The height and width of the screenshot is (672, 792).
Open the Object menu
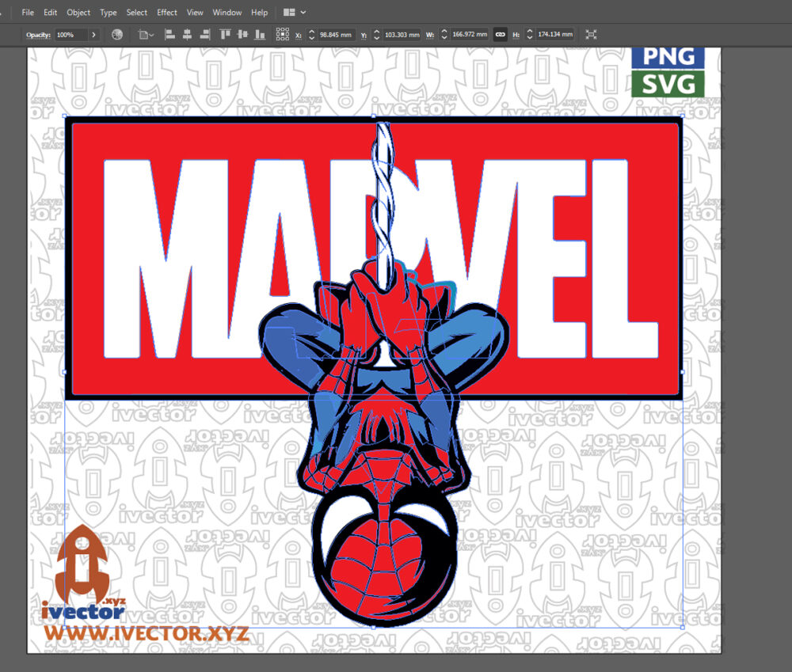coord(78,12)
